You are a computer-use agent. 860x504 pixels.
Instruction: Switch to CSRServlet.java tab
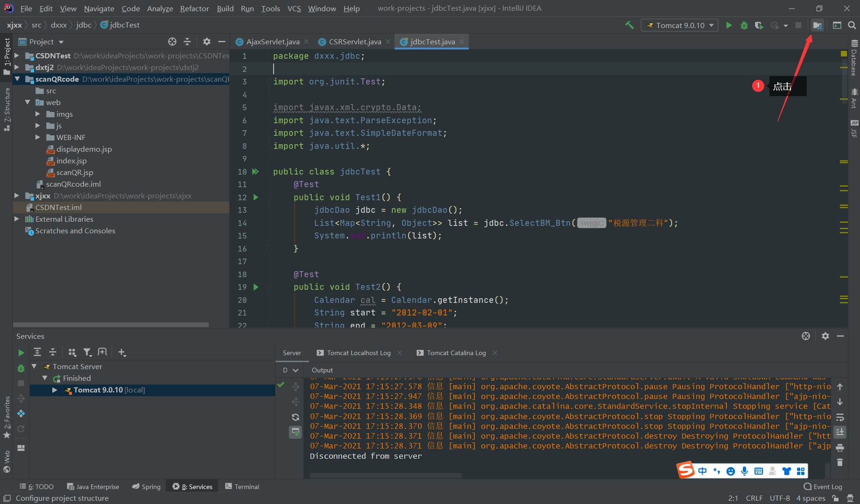point(355,42)
